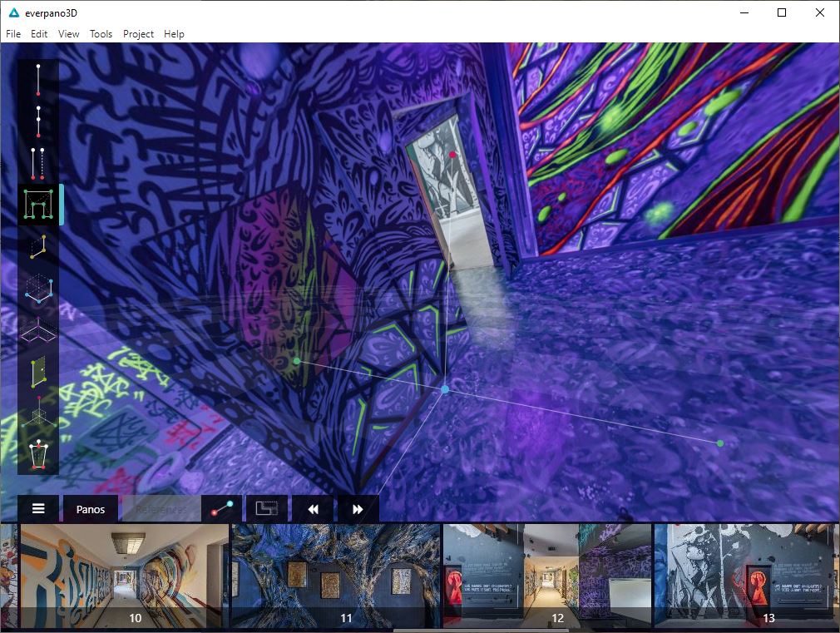The height and width of the screenshot is (633, 840).
Task: Open the Project menu
Action: (x=138, y=34)
